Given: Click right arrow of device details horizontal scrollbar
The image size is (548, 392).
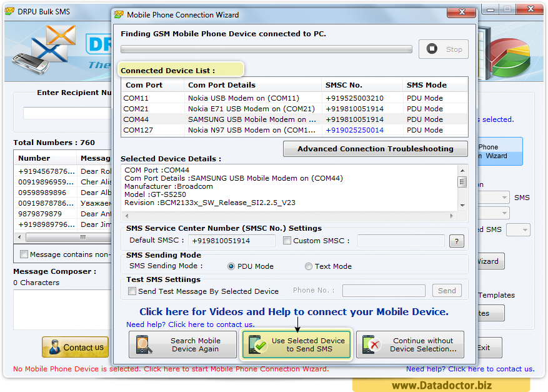Looking at the screenshot, I should point(452,216).
